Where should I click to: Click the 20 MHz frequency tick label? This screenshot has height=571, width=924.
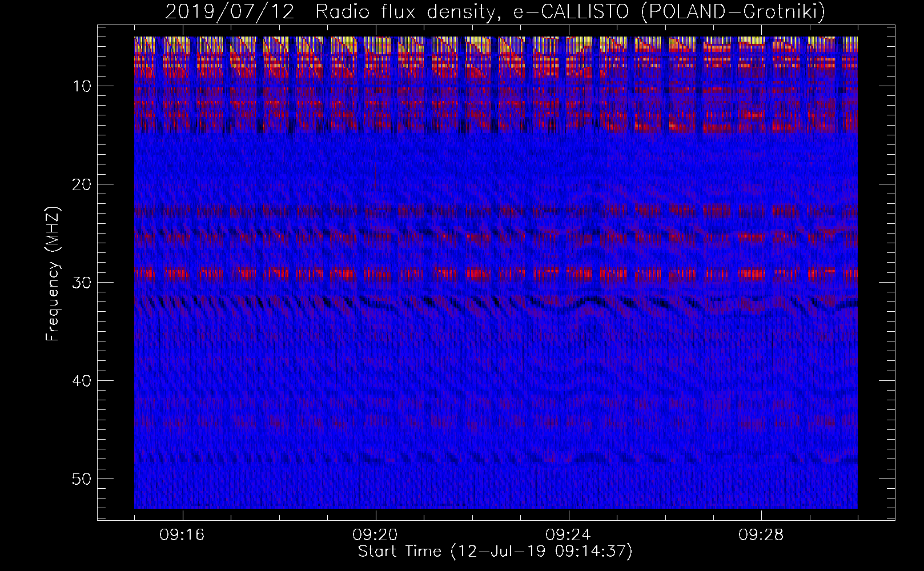pos(82,184)
